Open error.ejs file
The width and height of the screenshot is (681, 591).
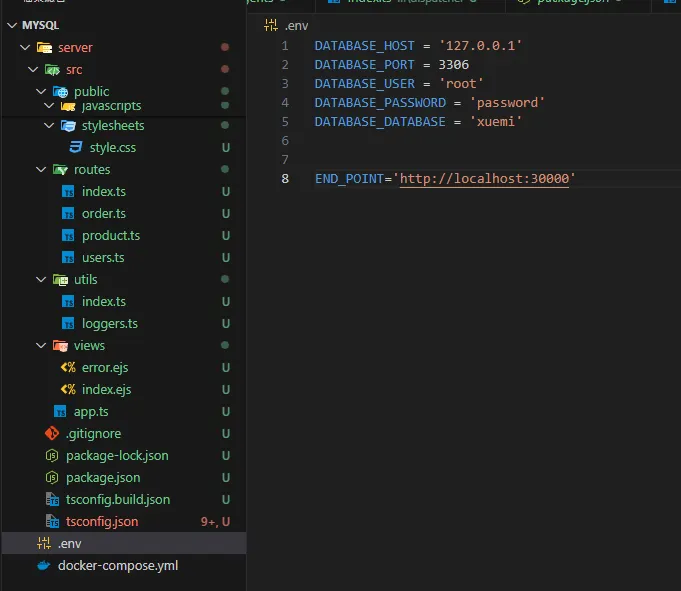click(105, 368)
